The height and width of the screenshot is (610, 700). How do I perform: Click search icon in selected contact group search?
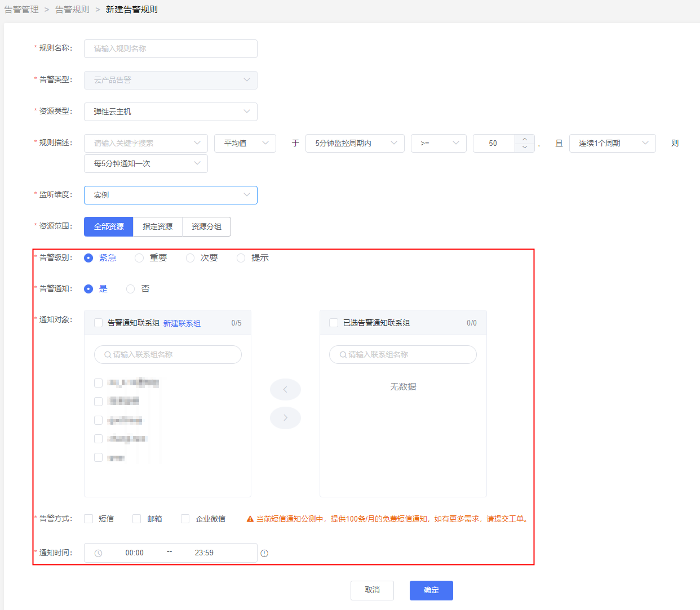[x=343, y=355]
